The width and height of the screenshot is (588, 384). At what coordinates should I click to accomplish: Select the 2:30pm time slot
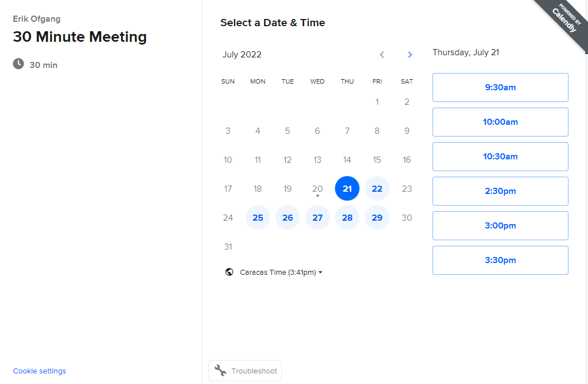coord(500,191)
